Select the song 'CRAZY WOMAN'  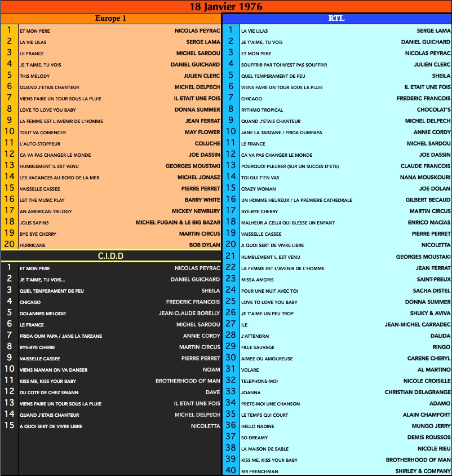[x=259, y=189]
